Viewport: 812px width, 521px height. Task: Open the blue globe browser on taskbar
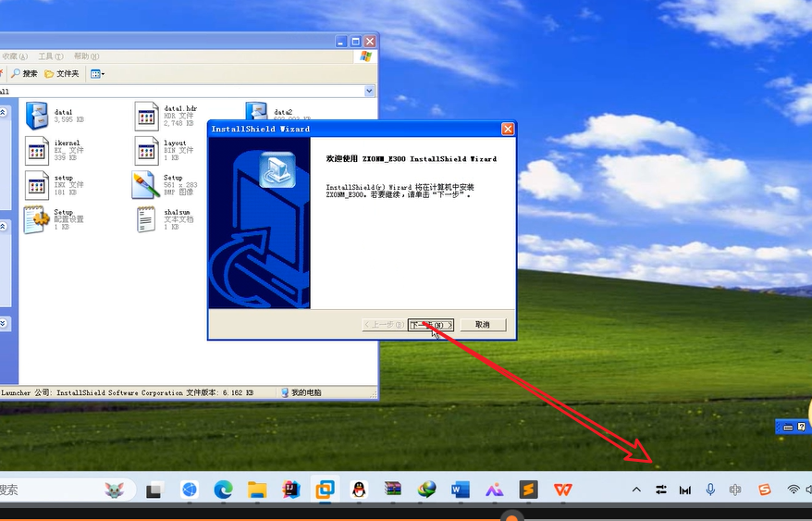189,490
